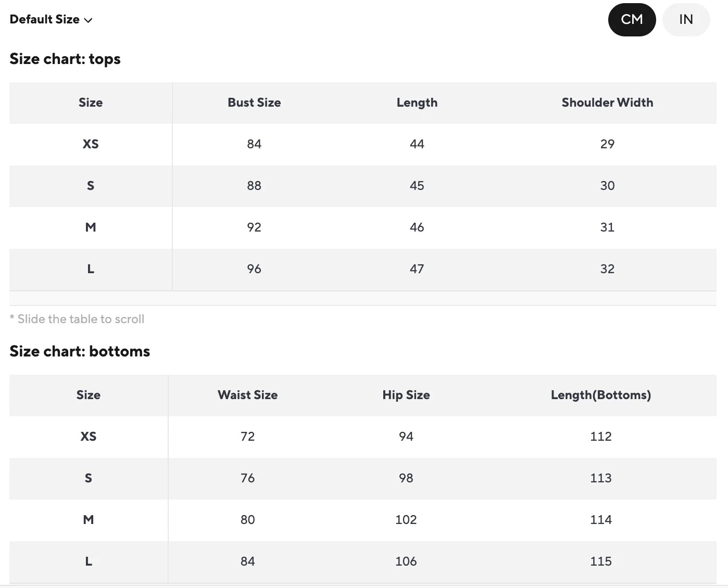Select the L row shoulder width 32
The height and width of the screenshot is (588, 728).
click(x=607, y=269)
